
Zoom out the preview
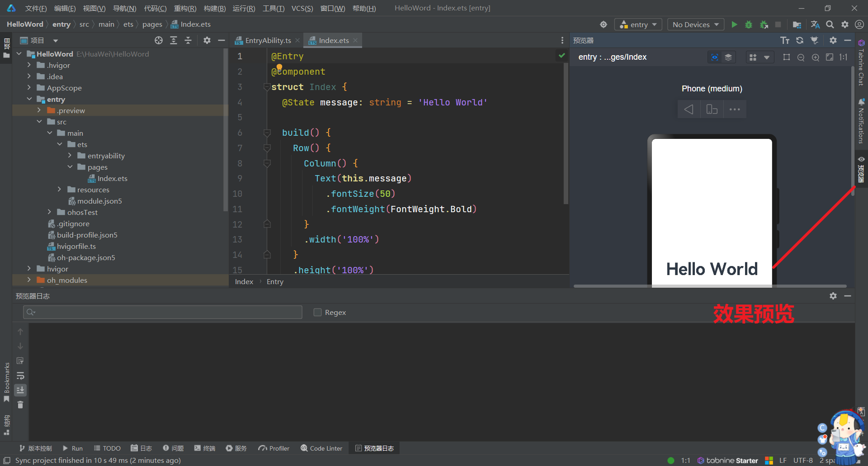[x=801, y=57]
